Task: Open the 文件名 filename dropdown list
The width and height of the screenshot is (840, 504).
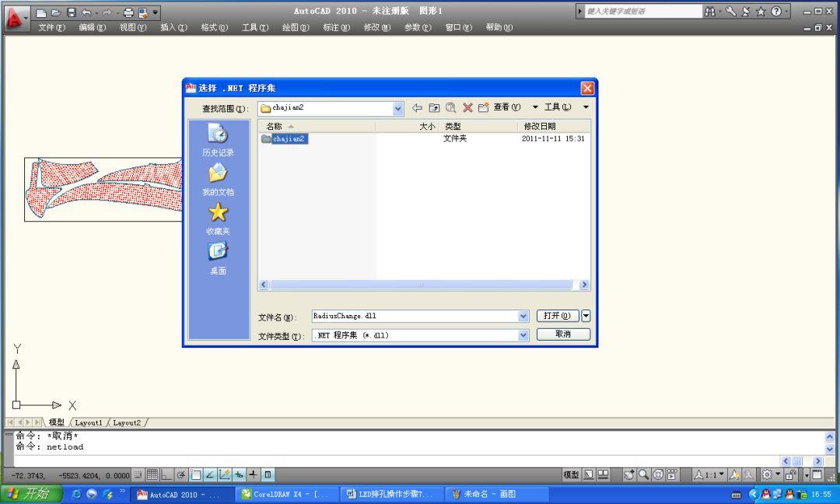Action: [x=523, y=317]
